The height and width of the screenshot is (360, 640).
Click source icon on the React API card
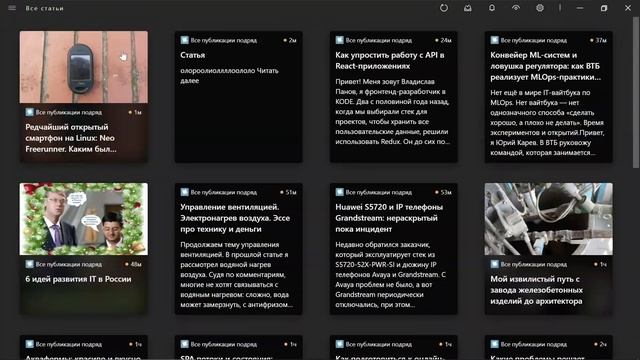pos(340,40)
